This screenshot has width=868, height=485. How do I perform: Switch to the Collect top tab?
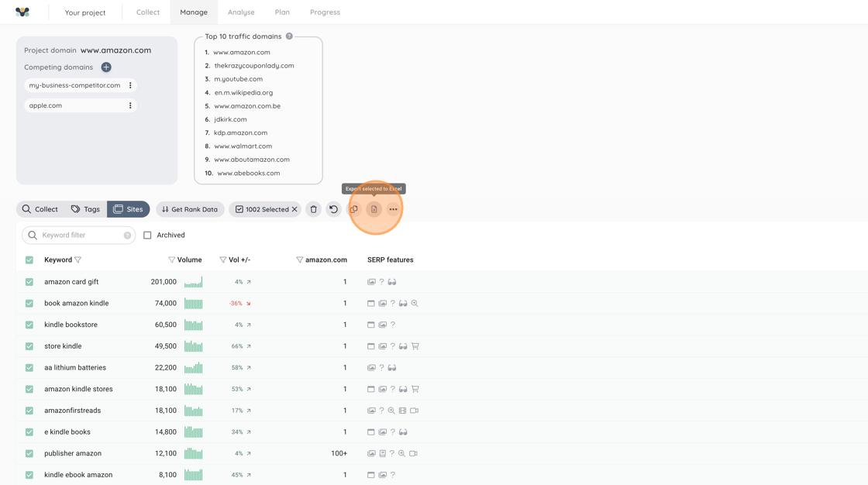(x=148, y=12)
